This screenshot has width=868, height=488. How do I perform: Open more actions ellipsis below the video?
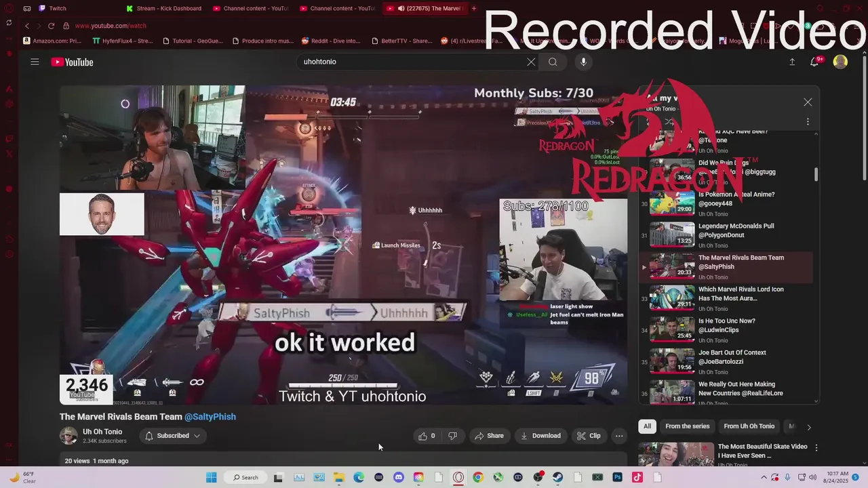point(619,436)
